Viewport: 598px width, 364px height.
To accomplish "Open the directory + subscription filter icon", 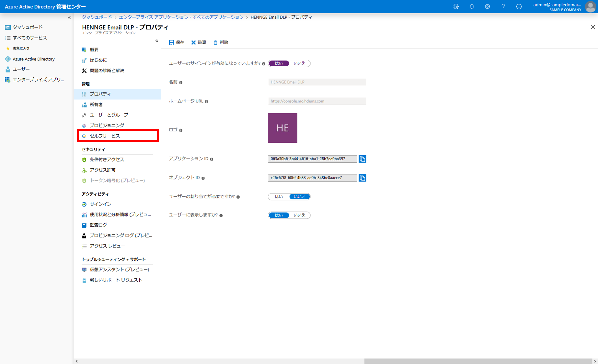I will tap(456, 6).
